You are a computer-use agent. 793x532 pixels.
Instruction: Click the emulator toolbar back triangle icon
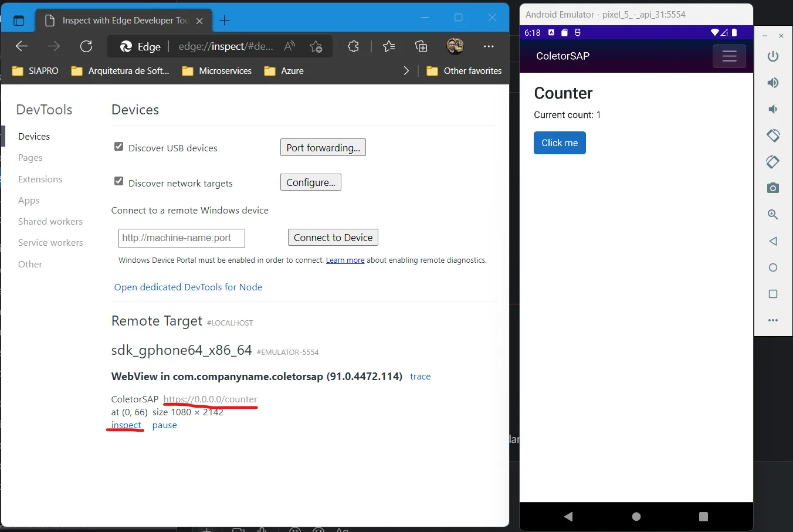[x=773, y=241]
